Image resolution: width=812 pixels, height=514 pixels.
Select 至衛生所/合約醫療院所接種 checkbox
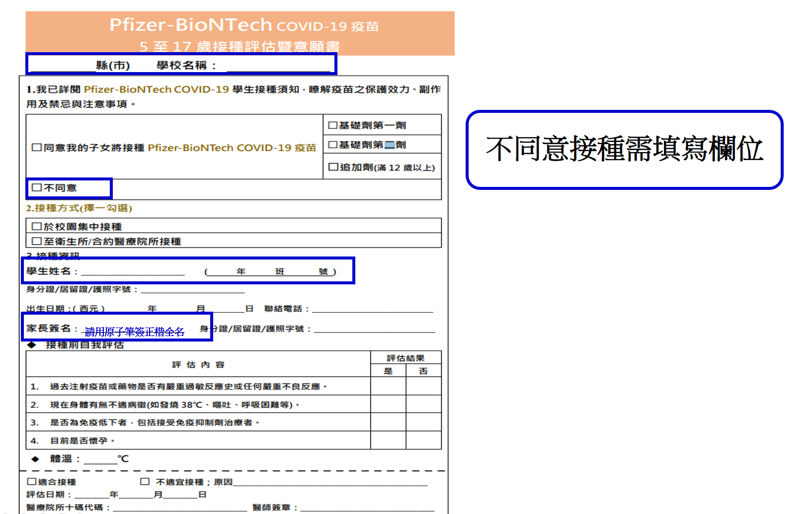click(x=36, y=241)
